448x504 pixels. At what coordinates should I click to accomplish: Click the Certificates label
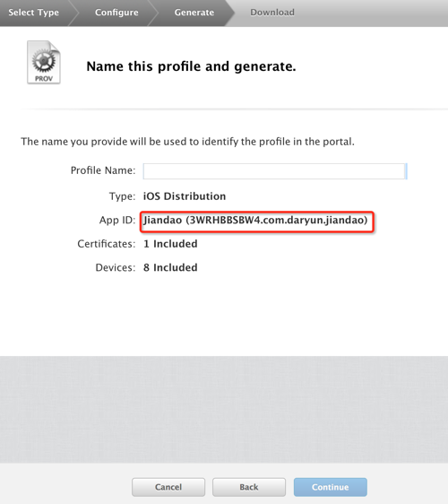click(107, 244)
